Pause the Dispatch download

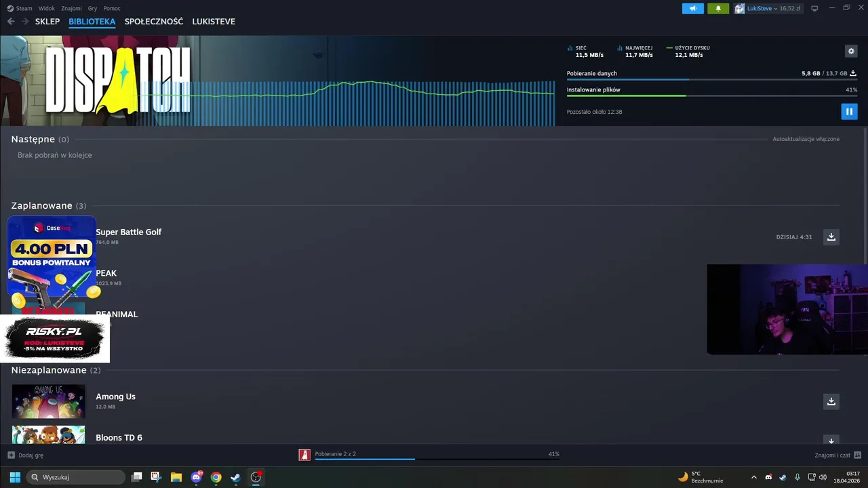[849, 111]
